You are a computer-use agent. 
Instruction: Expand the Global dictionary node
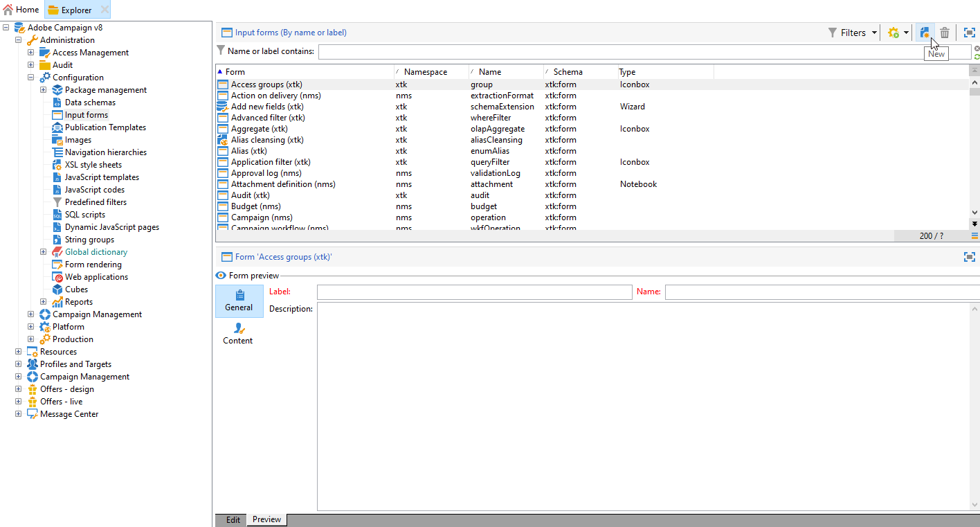(x=44, y=252)
